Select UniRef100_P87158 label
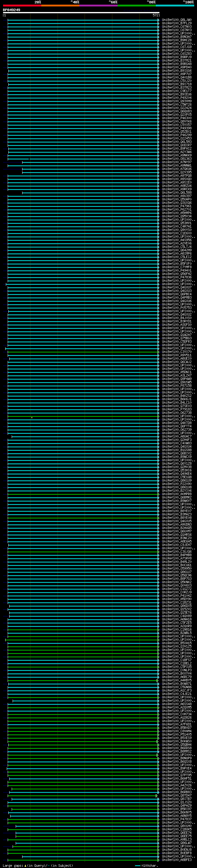The image size is (197, 868). click(177, 386)
